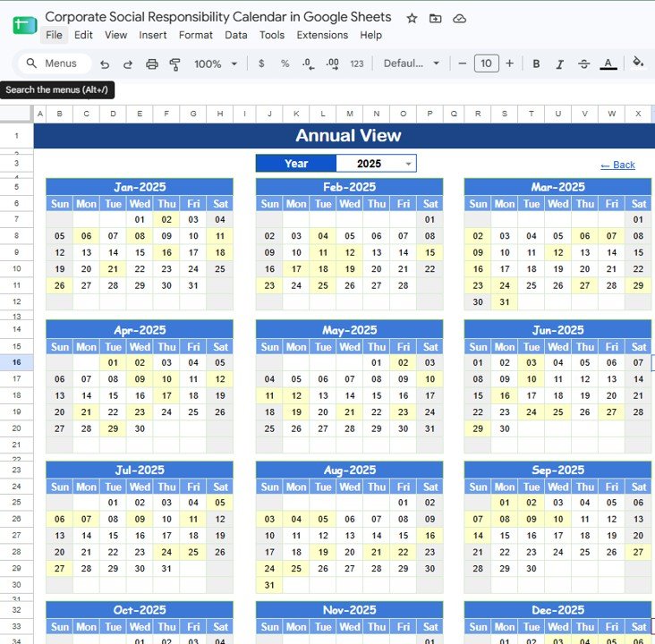Open the View menu

click(x=115, y=35)
